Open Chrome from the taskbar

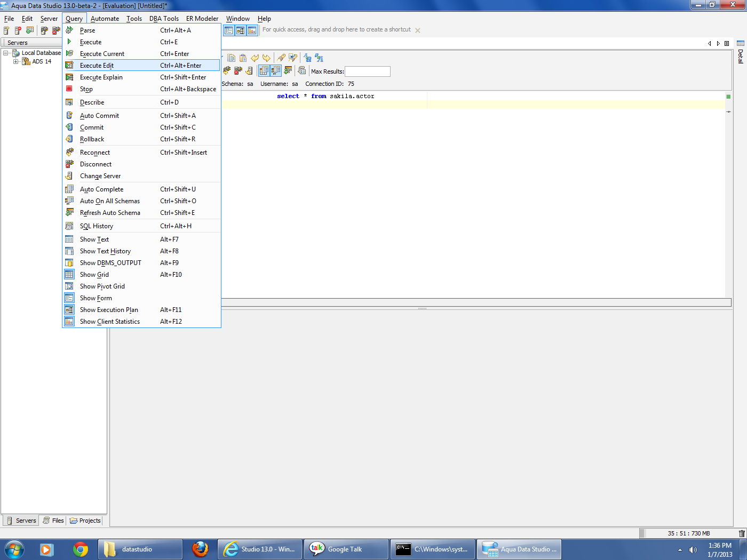coord(81,549)
